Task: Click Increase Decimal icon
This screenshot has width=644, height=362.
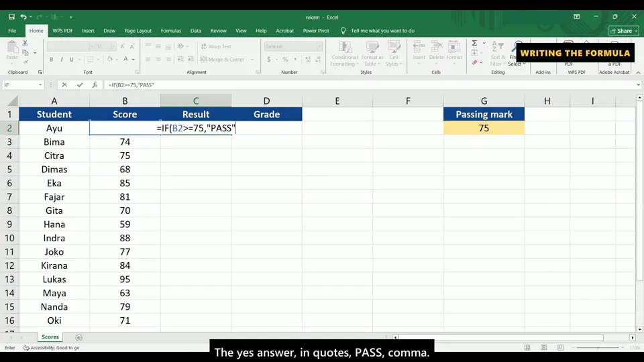Action: click(308, 60)
